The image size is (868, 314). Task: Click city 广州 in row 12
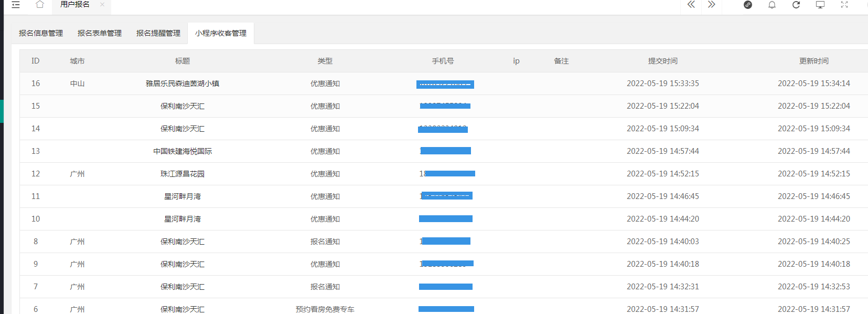click(x=77, y=174)
